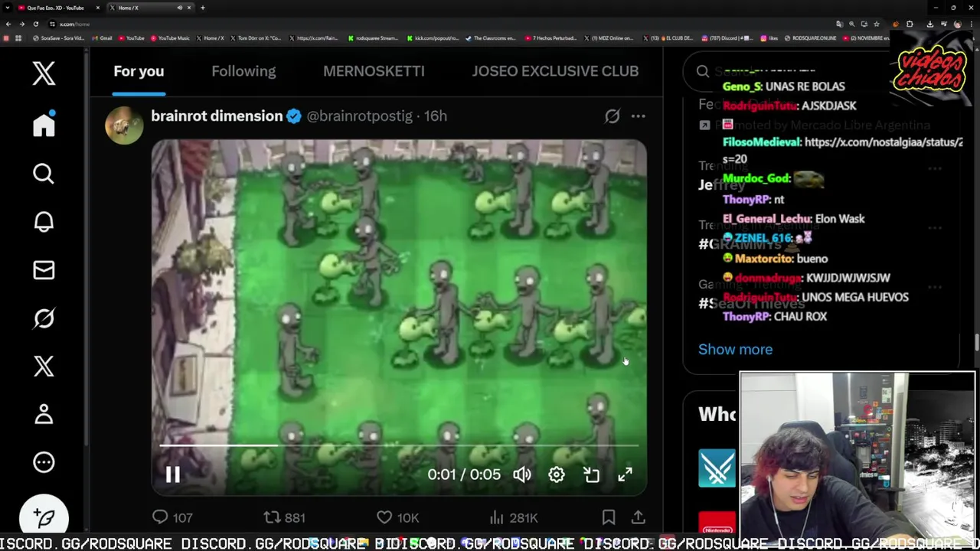Open the JOSEO EXCLUSIVE CLUB tab
Viewport: 980px width, 551px height.
click(555, 71)
